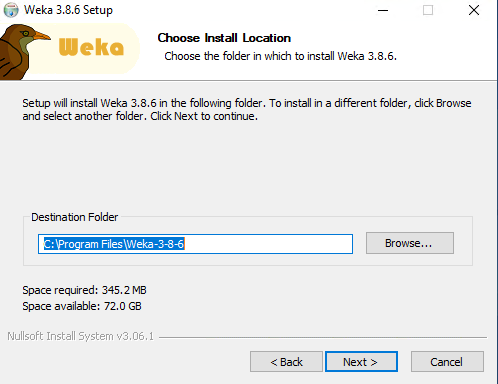Click the Space required 345.2 MB text

pyautogui.click(x=84, y=290)
